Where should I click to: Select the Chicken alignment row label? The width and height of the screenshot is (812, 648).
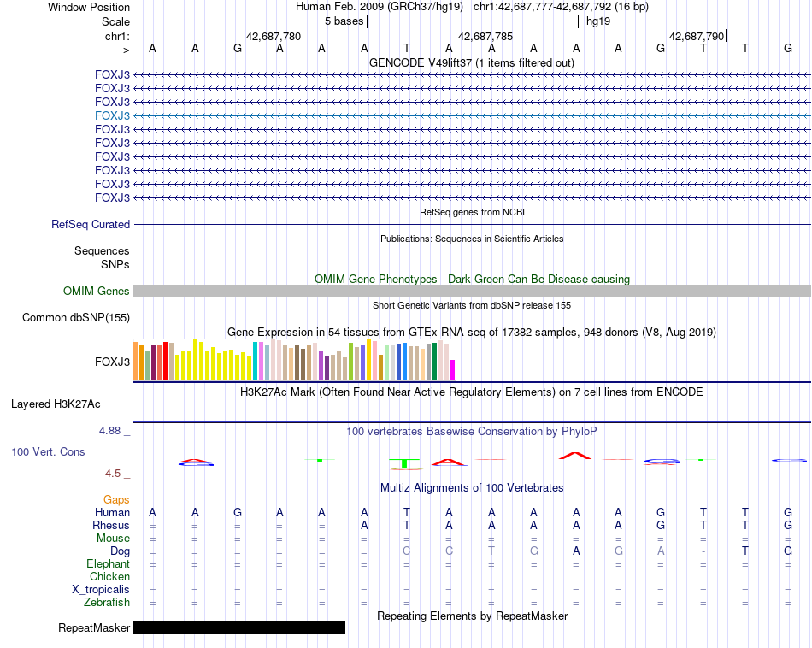pyautogui.click(x=109, y=576)
